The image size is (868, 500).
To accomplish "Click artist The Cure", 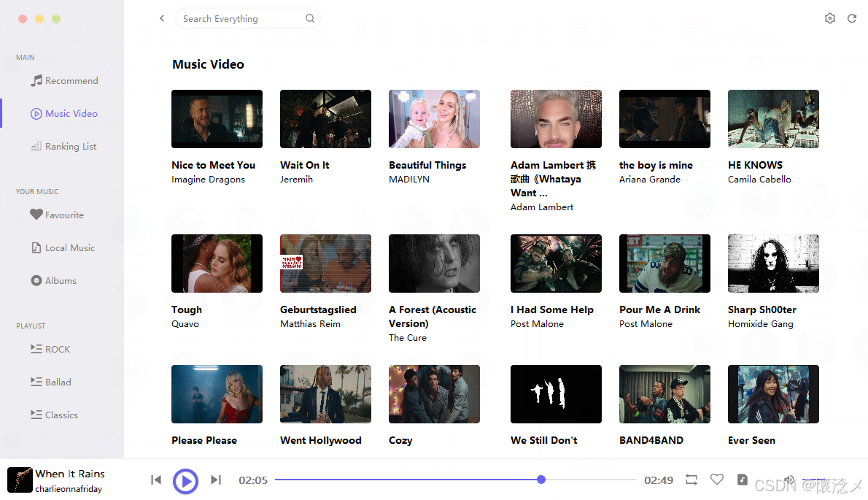I will pyautogui.click(x=408, y=338).
